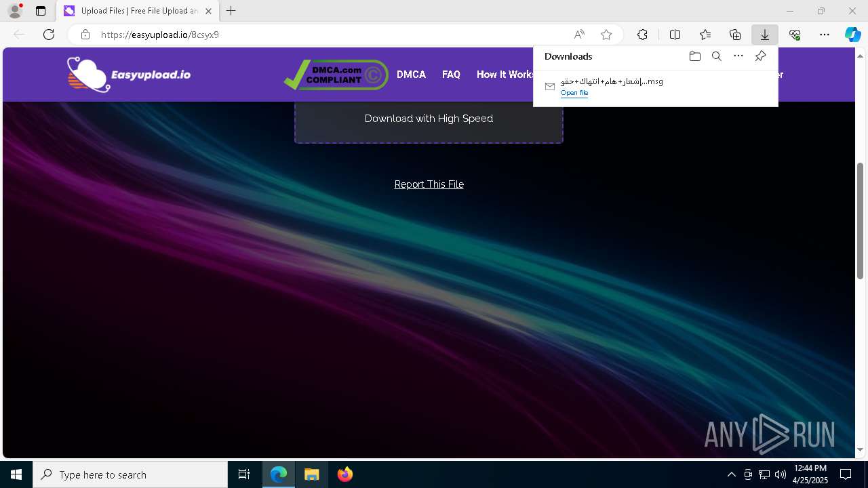
Task: Add this page to favorites
Action: pyautogui.click(x=606, y=35)
